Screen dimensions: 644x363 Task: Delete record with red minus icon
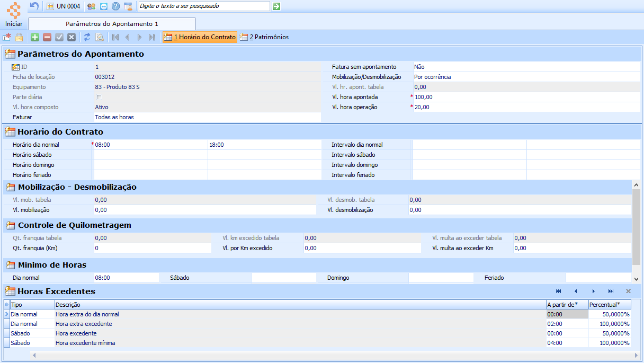[47, 37]
